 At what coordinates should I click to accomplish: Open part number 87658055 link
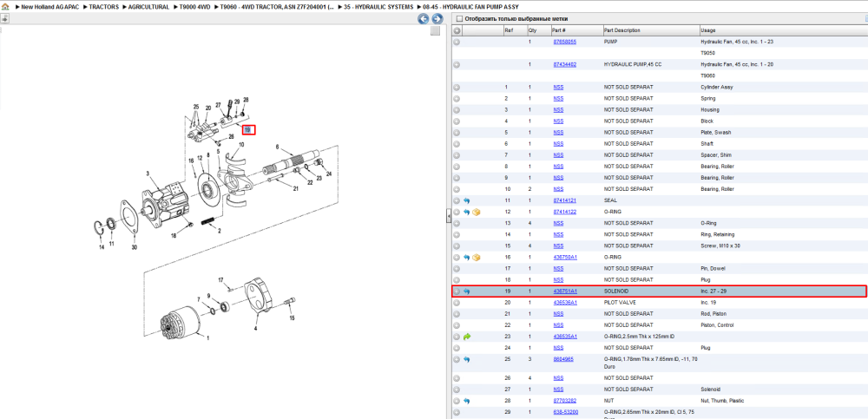565,42
